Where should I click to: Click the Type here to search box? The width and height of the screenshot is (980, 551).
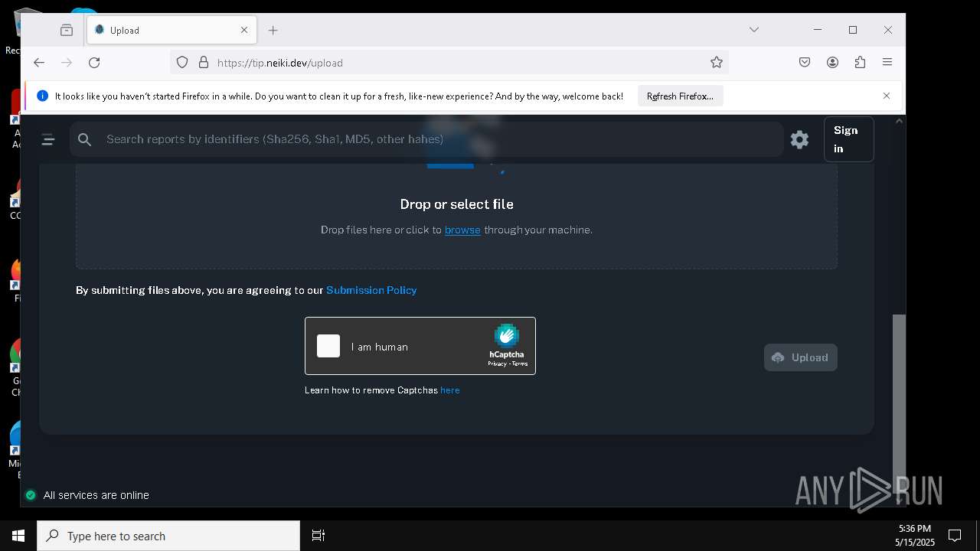click(x=168, y=536)
